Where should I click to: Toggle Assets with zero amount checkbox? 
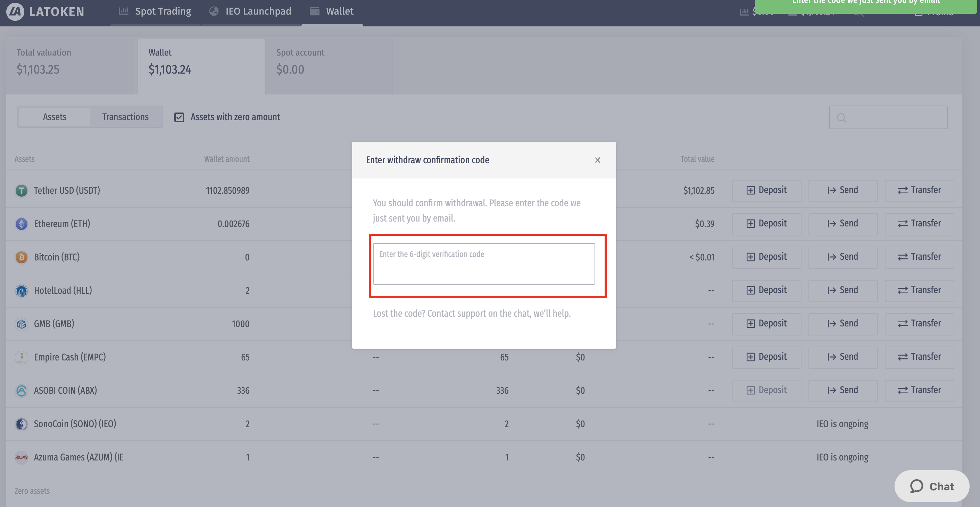179,117
